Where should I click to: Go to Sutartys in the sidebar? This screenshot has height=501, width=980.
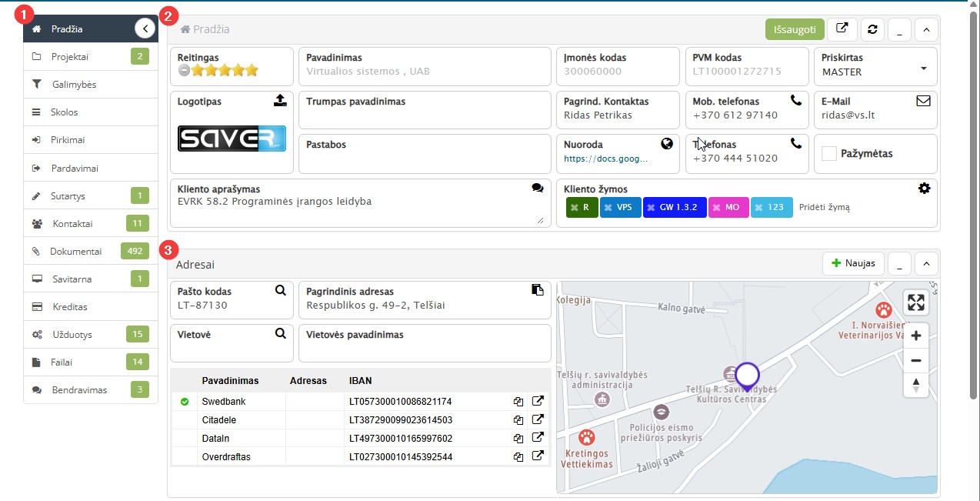pyautogui.click(x=68, y=196)
